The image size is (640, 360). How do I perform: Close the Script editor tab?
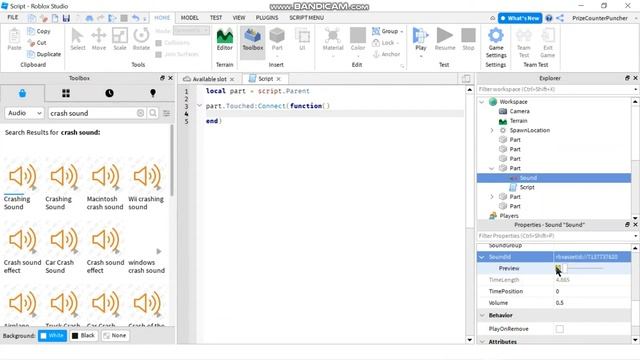click(x=279, y=79)
